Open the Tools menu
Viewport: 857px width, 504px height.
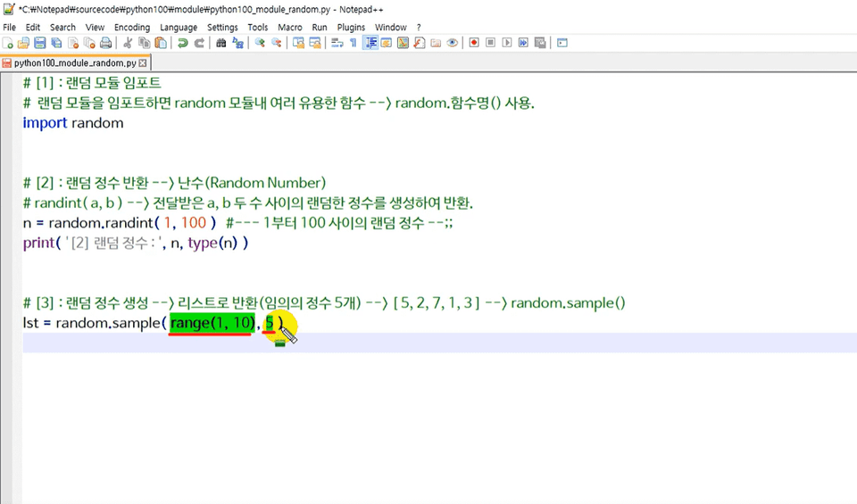pos(257,28)
